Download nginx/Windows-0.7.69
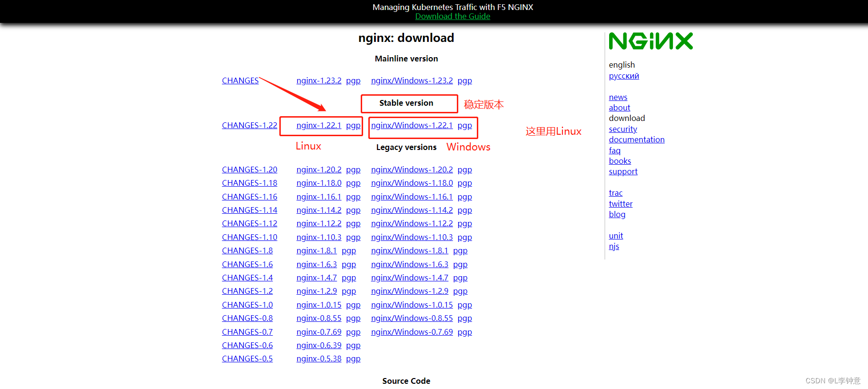The image size is (868, 389). (x=412, y=332)
